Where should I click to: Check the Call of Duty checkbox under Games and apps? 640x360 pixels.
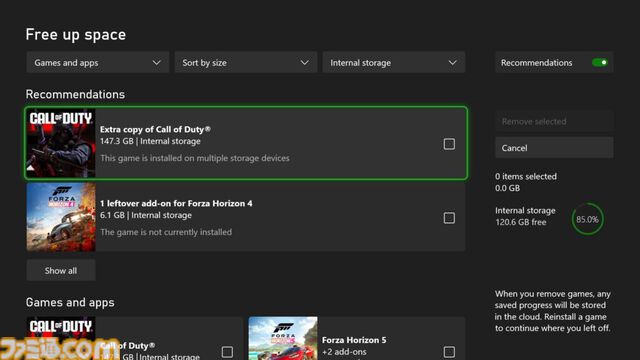coord(227,352)
